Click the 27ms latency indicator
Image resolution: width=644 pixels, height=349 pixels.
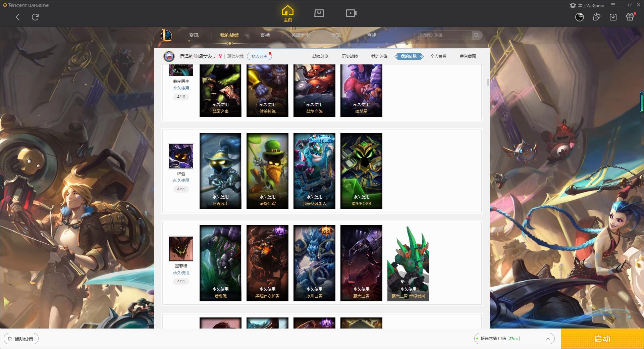514,339
